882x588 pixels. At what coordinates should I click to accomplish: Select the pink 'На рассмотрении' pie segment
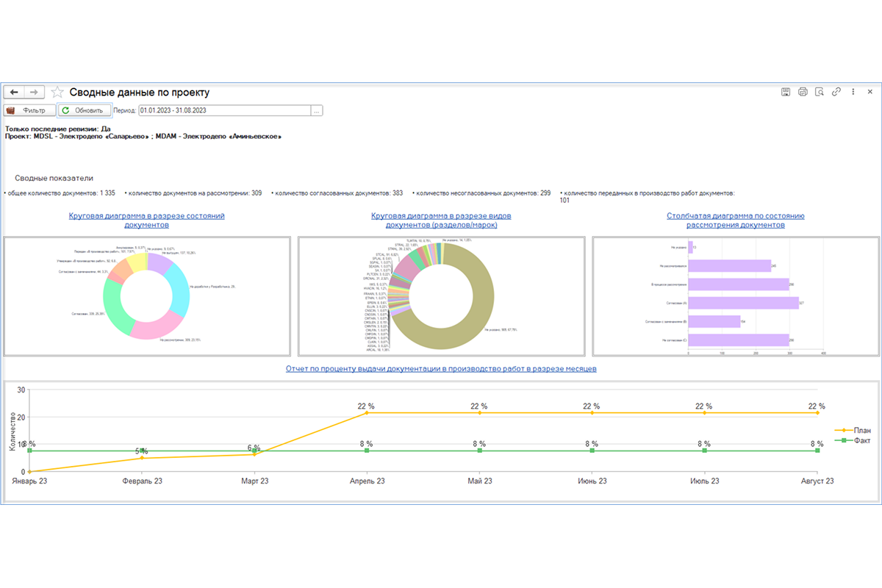(158, 326)
